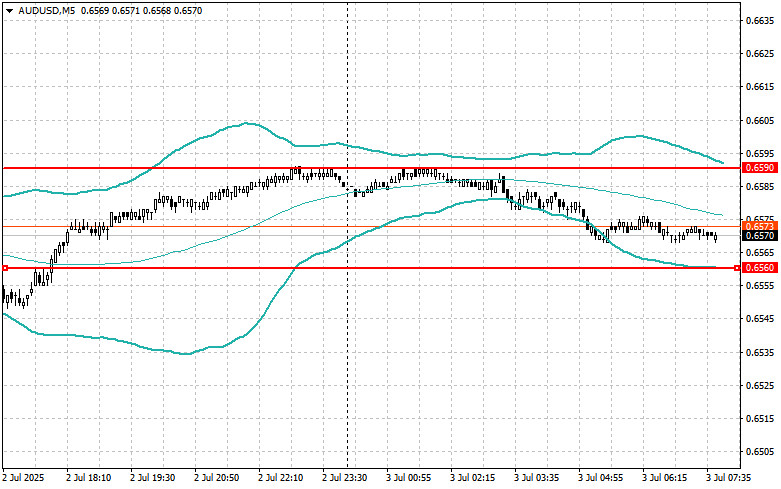Click the 0.6585 price scale value
The height and width of the screenshot is (489, 781).
[760, 187]
